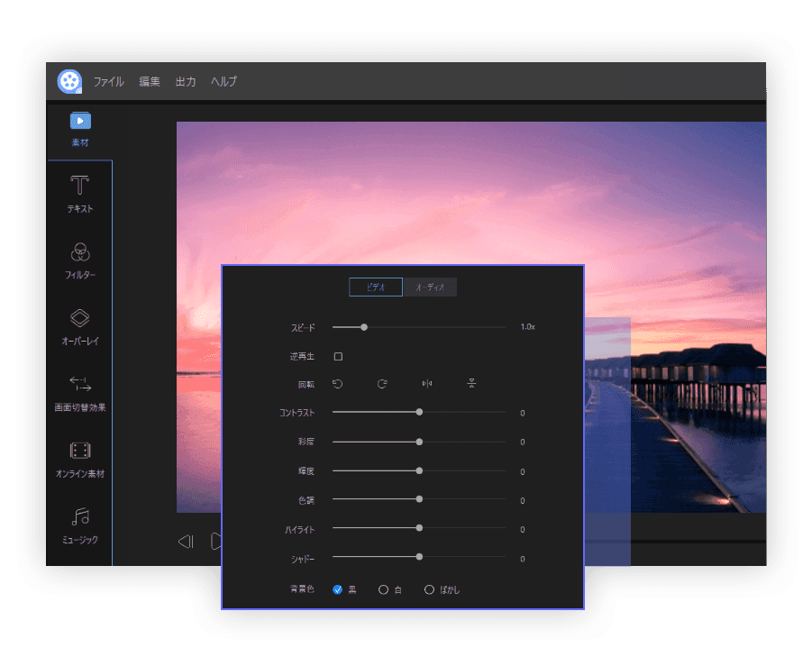Open the オーバーレイ overlay panel
Viewport: 812px width, 666px height.
(80, 326)
